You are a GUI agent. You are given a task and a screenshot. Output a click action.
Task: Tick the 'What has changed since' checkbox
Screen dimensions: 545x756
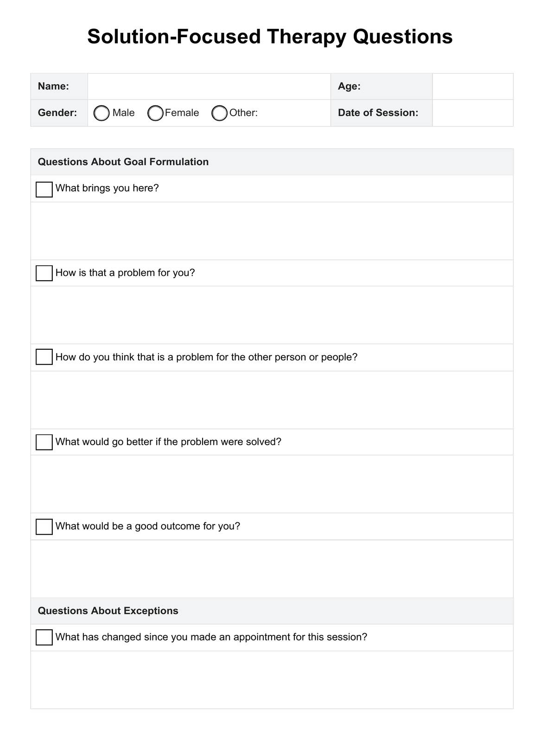point(44,637)
